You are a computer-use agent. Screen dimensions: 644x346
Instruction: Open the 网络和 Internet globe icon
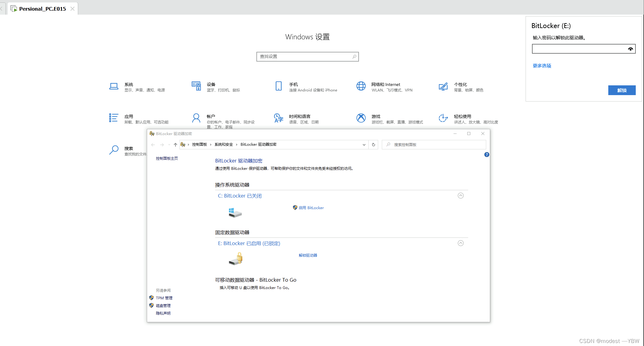[361, 86]
